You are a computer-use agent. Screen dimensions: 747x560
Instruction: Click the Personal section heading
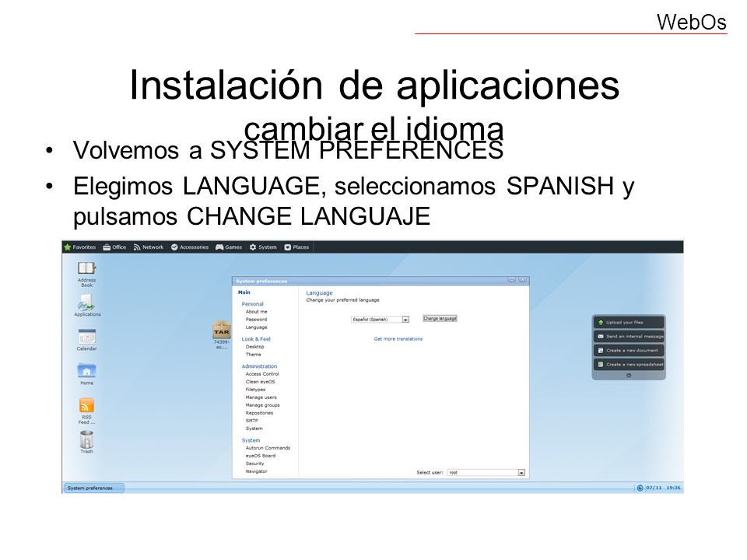click(x=252, y=304)
